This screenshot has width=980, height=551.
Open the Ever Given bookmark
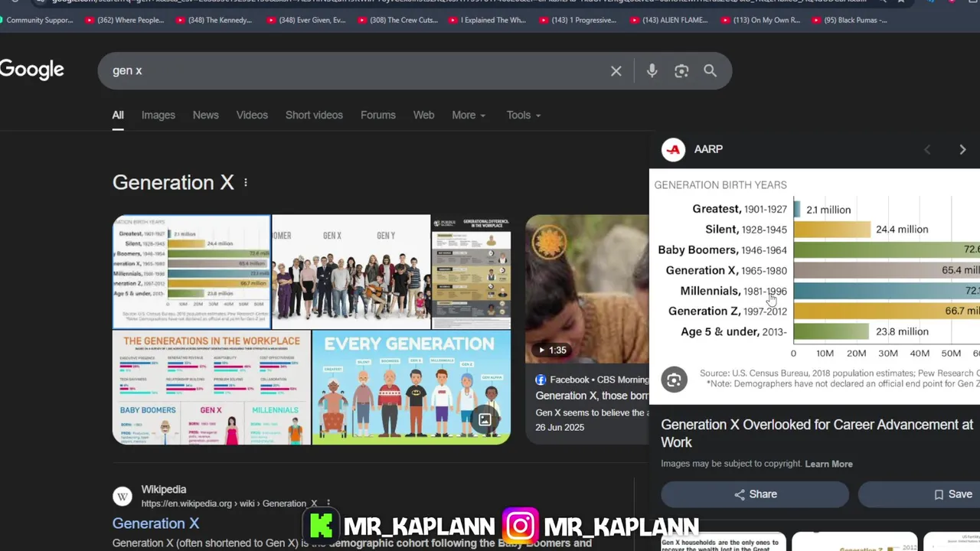tap(305, 20)
